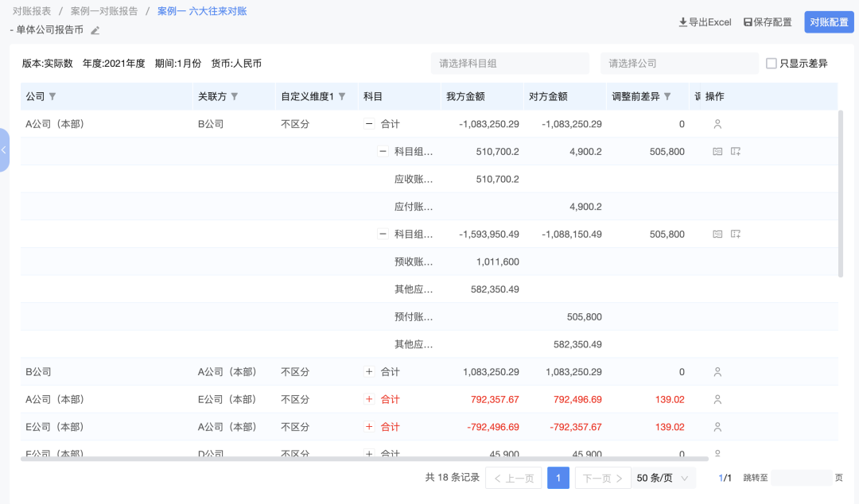
Task: Collapse the left side panel chevron
Action: (4, 149)
